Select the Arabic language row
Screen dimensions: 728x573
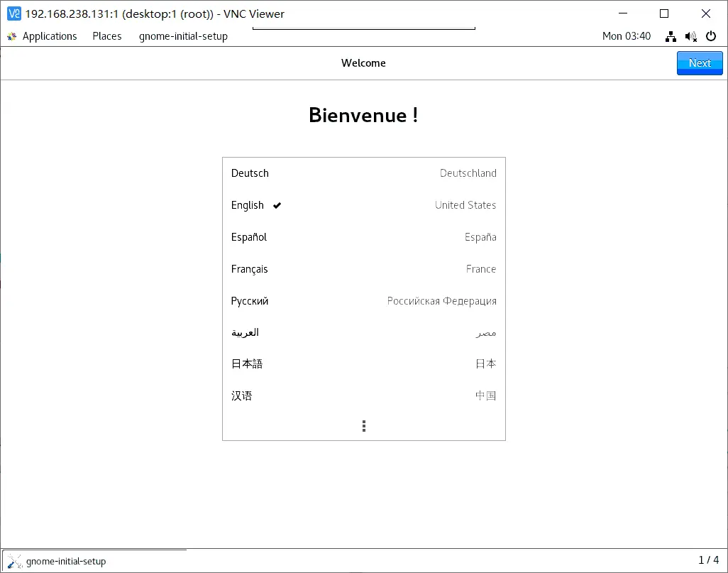tap(363, 333)
